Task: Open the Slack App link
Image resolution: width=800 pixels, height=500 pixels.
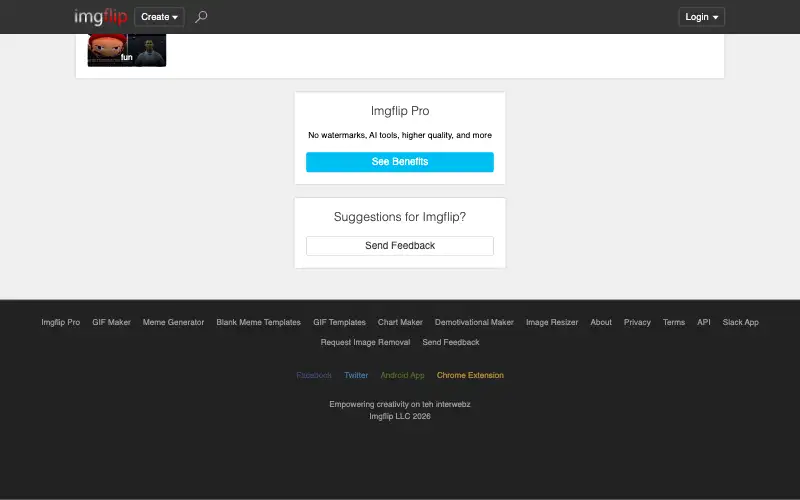Action: coord(740,322)
